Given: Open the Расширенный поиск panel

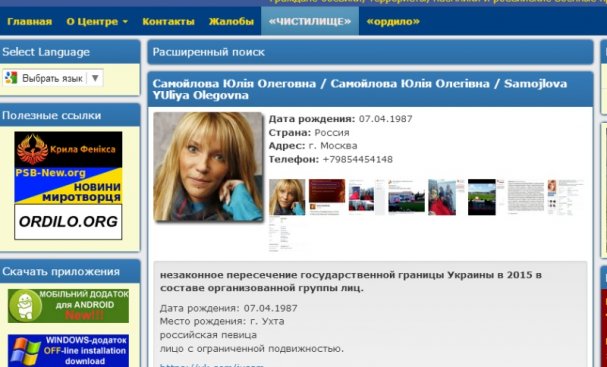Looking at the screenshot, I should point(370,52).
